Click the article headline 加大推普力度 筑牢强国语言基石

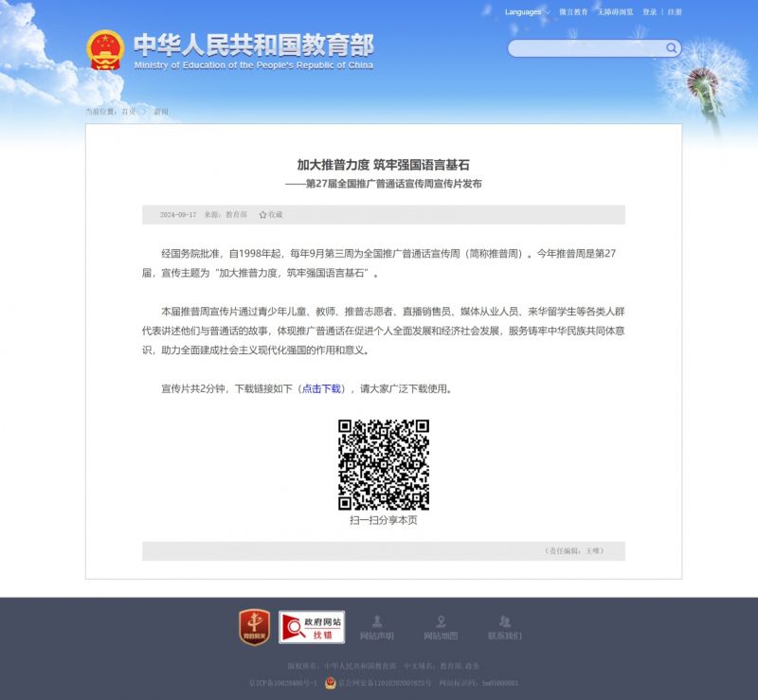tap(384, 165)
